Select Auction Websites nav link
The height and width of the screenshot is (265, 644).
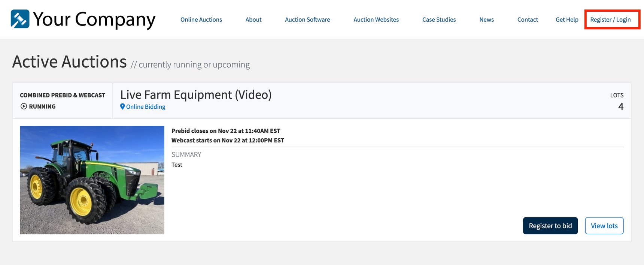376,19
